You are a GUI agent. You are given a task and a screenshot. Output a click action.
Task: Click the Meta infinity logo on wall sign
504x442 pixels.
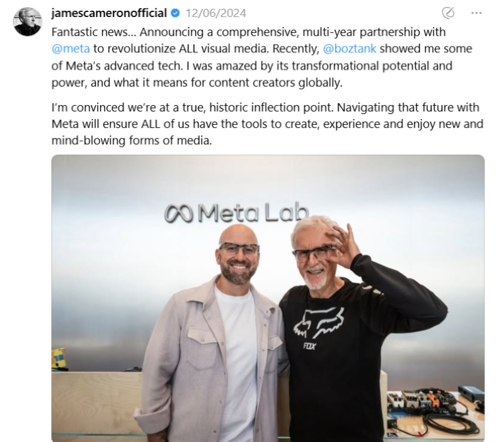(x=178, y=214)
